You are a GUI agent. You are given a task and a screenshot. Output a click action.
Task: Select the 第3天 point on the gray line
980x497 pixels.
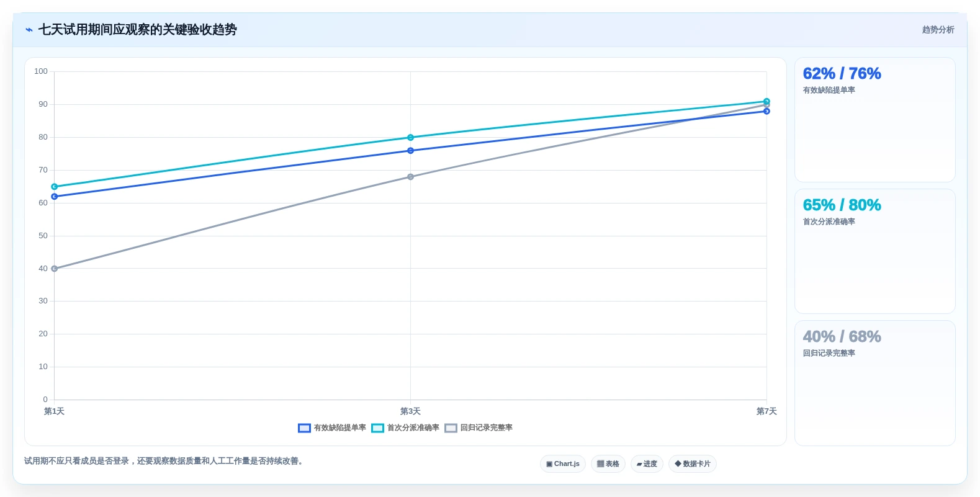click(x=410, y=177)
